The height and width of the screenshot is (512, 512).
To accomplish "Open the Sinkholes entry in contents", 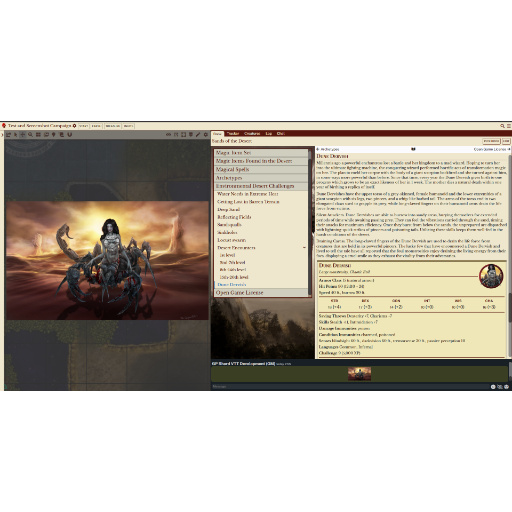I will [x=227, y=232].
